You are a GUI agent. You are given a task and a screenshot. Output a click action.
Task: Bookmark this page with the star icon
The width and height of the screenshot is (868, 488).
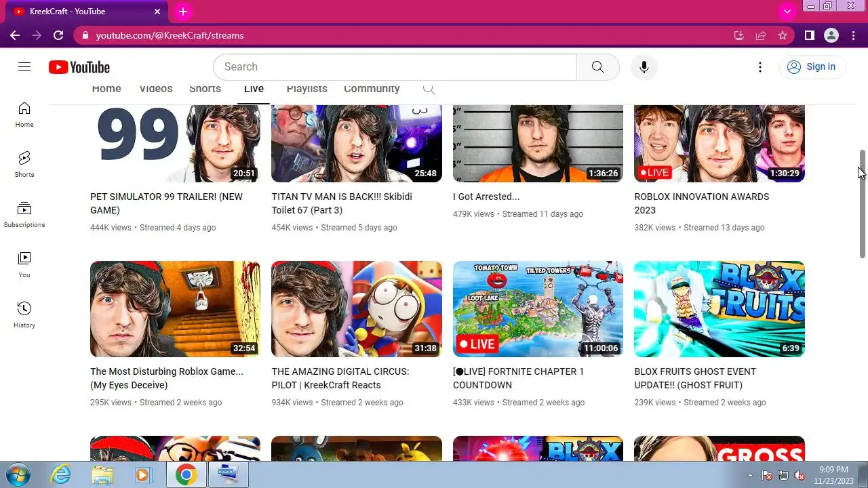783,35
